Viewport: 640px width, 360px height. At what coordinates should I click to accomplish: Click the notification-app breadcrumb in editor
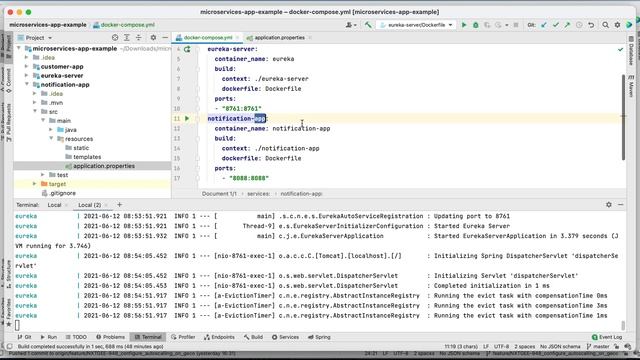pyautogui.click(x=301, y=193)
